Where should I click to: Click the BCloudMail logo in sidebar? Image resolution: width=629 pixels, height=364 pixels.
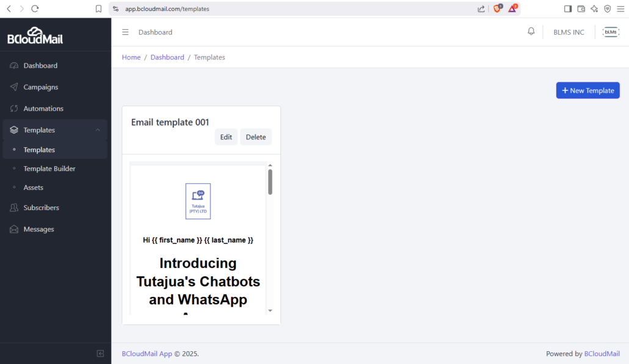point(35,35)
